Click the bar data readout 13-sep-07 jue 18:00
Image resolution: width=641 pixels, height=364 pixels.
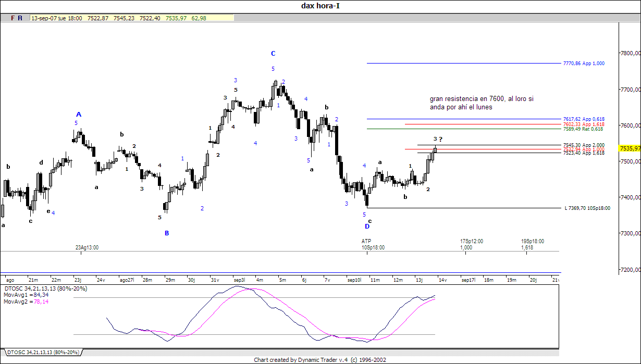(x=56, y=18)
